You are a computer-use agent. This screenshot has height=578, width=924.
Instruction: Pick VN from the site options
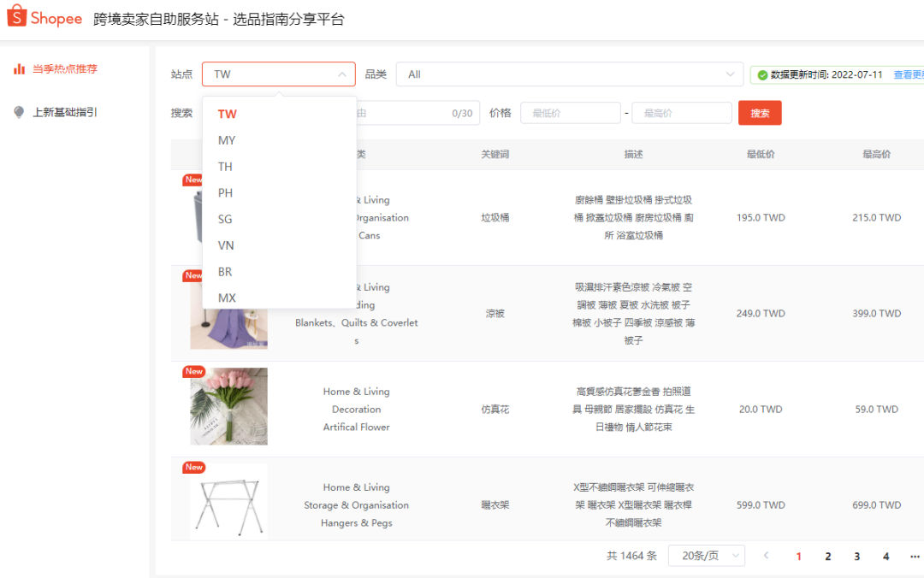(x=226, y=245)
